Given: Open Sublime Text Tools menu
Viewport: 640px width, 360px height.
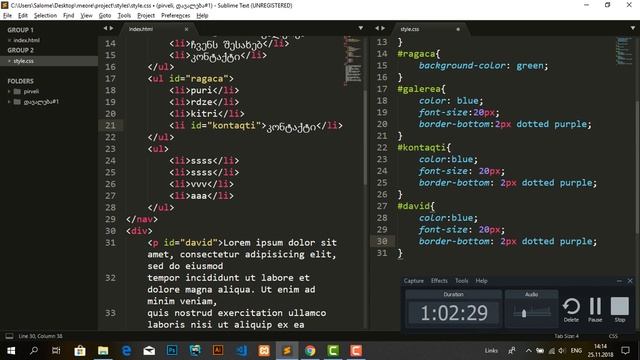Looking at the screenshot, I should 124,16.
